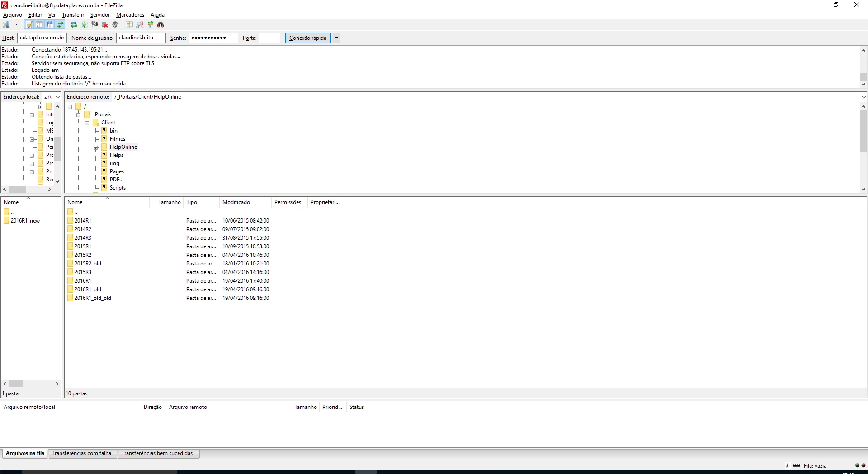
Task: Click the remote tree vertical scrollbar thumb
Action: (863, 131)
